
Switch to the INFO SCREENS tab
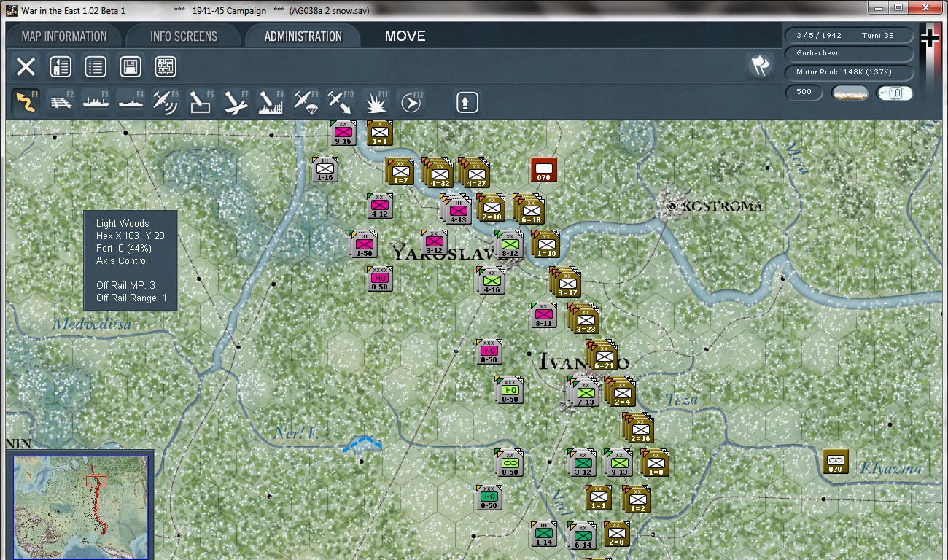pyautogui.click(x=184, y=36)
